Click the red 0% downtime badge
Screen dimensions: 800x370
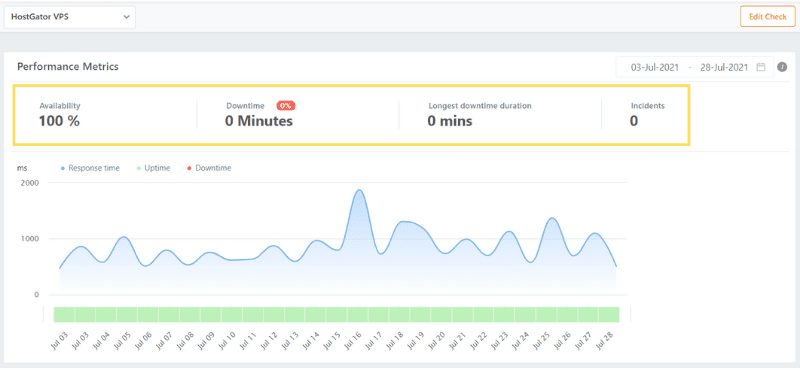coord(286,106)
